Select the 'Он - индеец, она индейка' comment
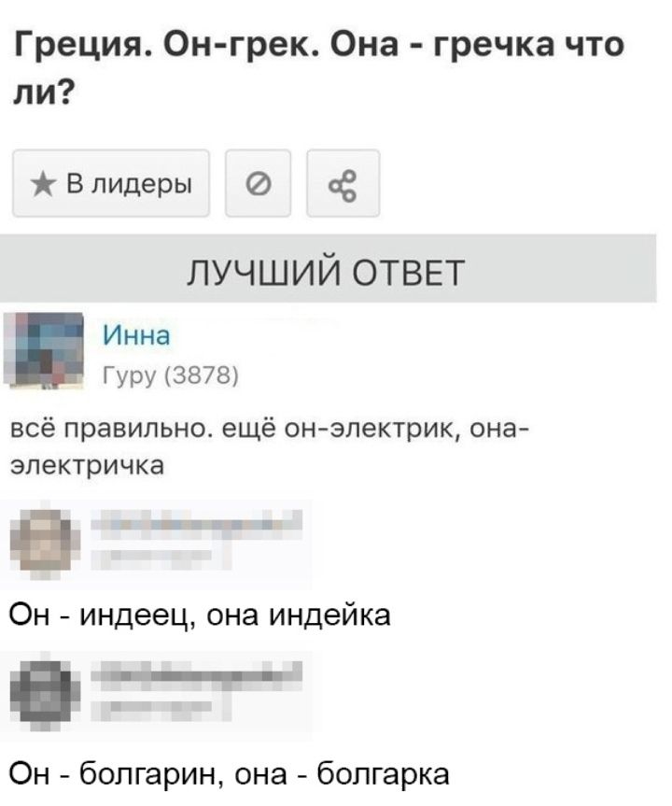 click(x=198, y=614)
